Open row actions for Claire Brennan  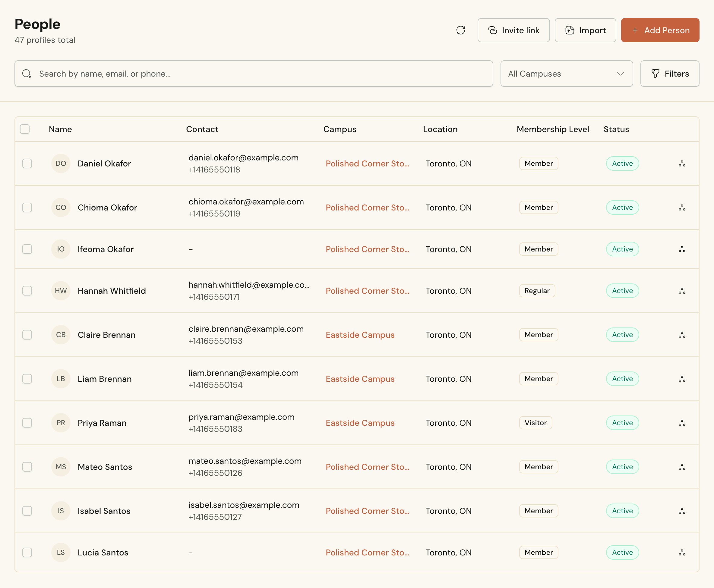682,335
